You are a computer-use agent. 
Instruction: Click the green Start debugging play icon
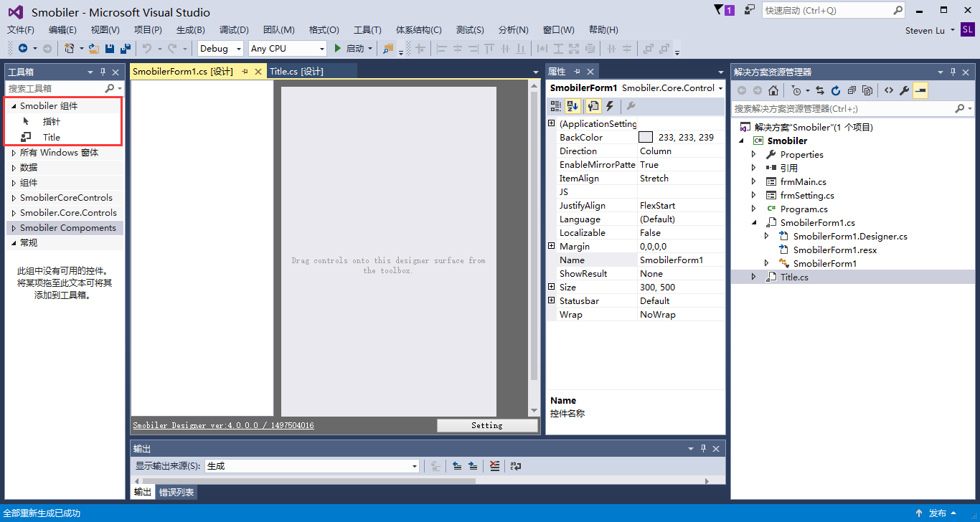[x=338, y=48]
